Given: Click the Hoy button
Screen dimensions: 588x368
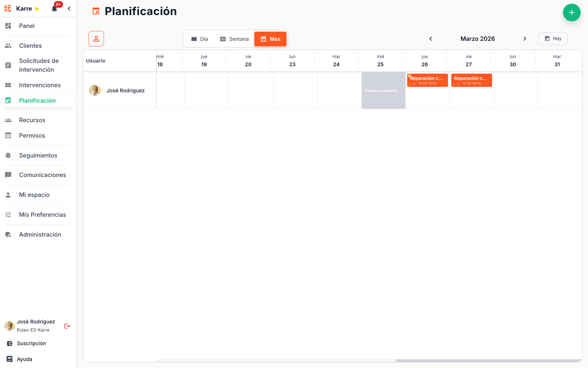Looking at the screenshot, I should 553,38.
